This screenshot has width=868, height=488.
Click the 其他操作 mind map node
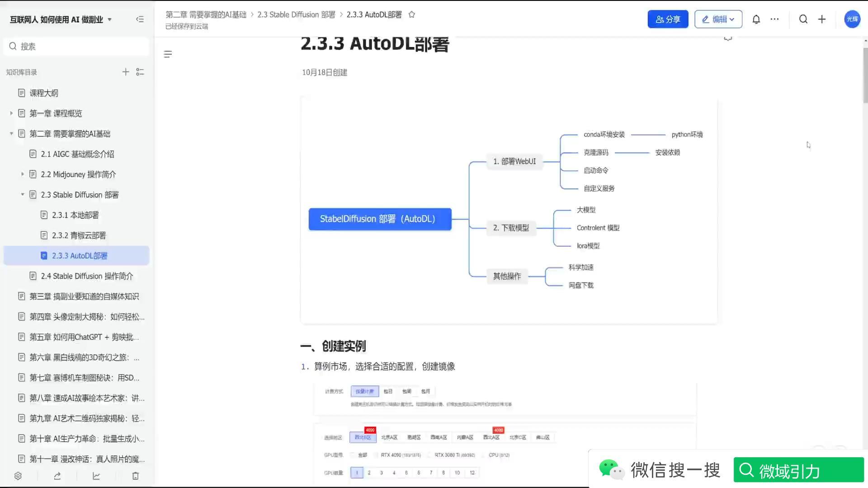pyautogui.click(x=507, y=276)
